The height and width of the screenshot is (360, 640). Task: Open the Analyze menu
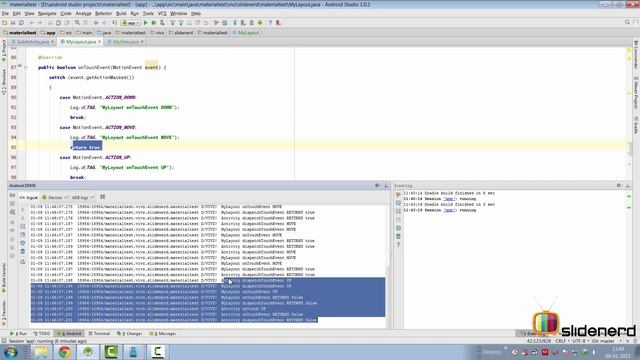click(x=83, y=13)
